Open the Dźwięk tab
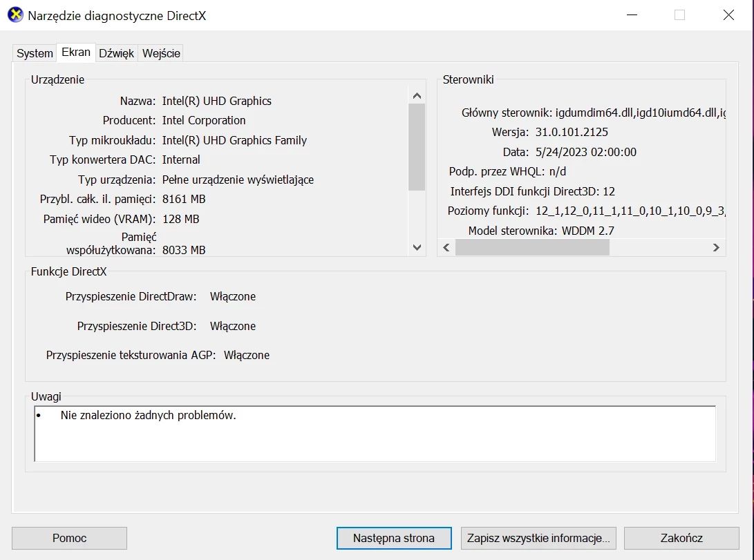Screen dimensions: 754x560 click(116, 53)
